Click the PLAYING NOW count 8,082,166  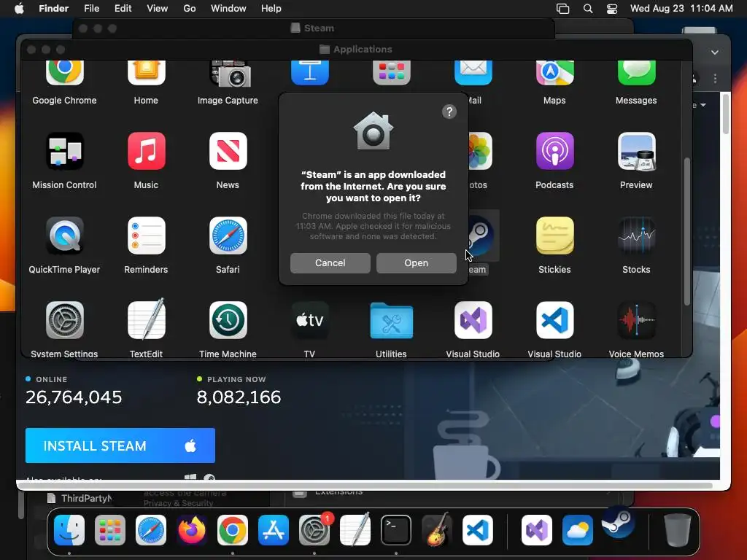[x=239, y=397]
